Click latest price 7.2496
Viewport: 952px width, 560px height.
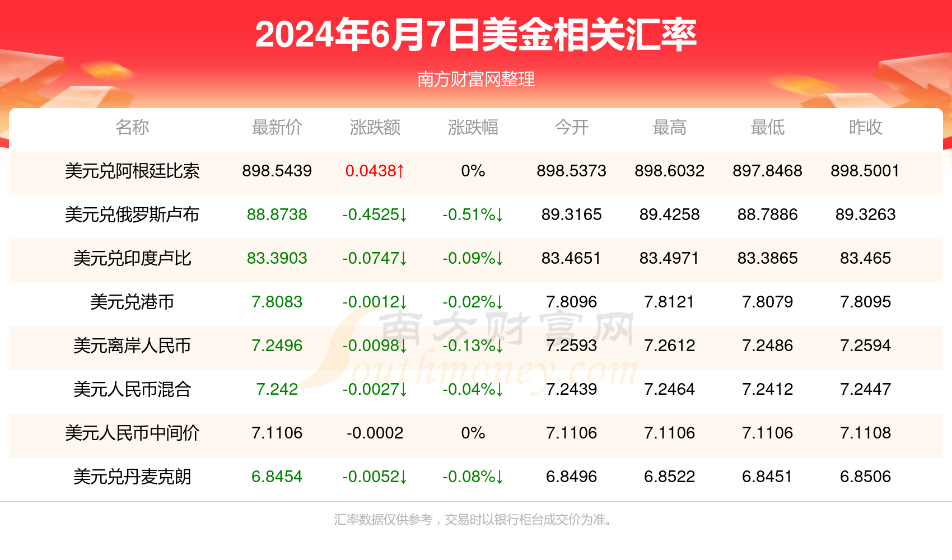point(277,346)
